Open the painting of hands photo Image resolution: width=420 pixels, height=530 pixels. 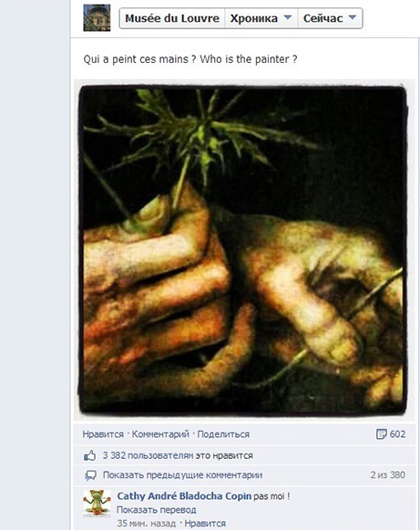pyautogui.click(x=243, y=250)
